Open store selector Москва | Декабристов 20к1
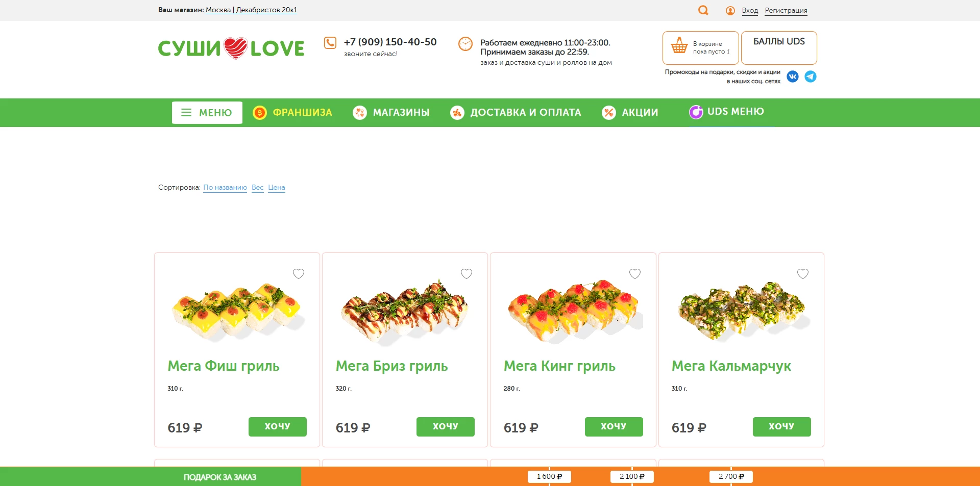This screenshot has width=980, height=486. pyautogui.click(x=251, y=10)
